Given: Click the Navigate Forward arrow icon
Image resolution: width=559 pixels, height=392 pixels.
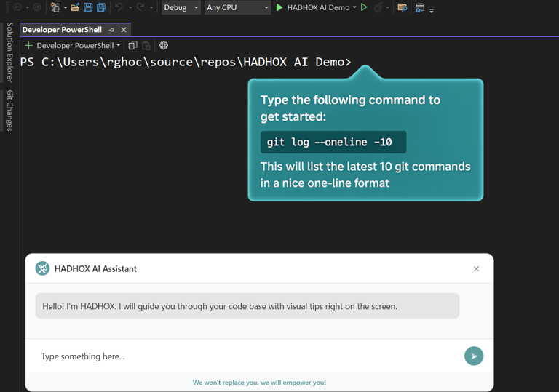Looking at the screenshot, I should pyautogui.click(x=36, y=7).
